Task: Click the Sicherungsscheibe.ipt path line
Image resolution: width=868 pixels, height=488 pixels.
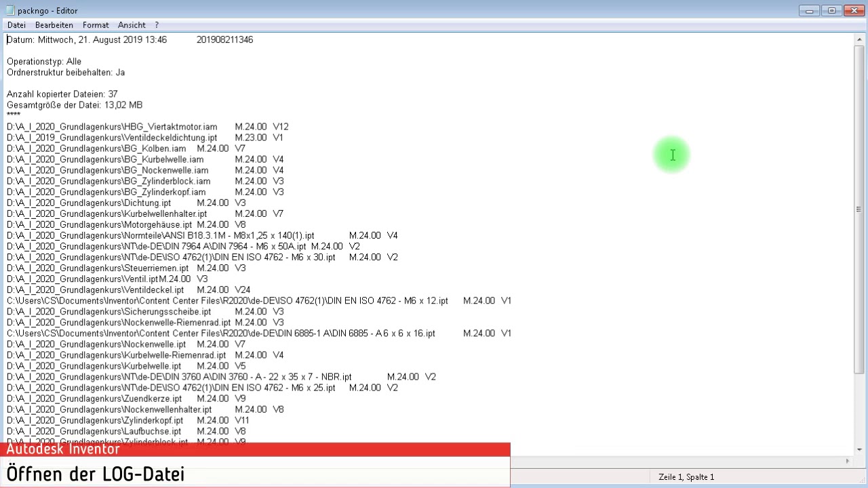Action: click(145, 311)
